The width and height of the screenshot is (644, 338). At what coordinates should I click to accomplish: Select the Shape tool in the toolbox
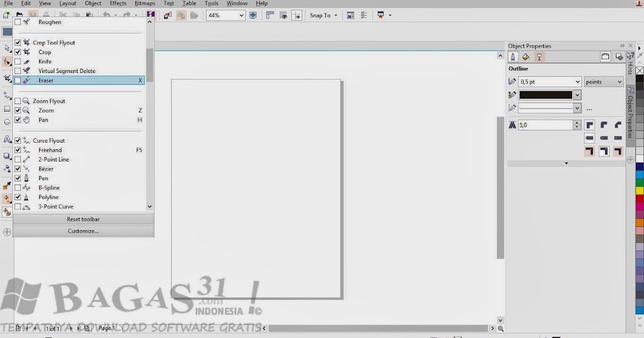pos(7,62)
